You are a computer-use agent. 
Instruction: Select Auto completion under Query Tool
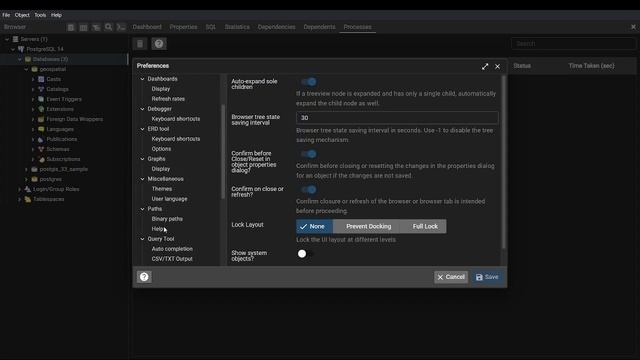point(172,249)
